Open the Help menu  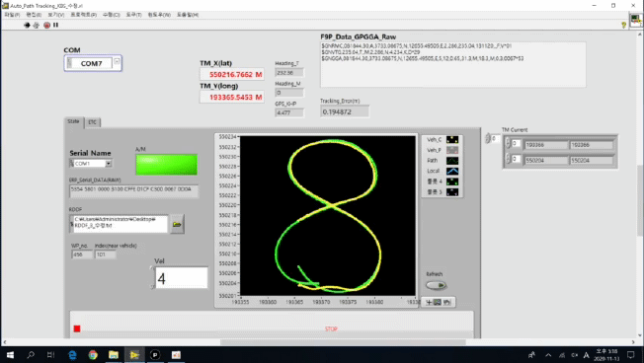pos(188,15)
